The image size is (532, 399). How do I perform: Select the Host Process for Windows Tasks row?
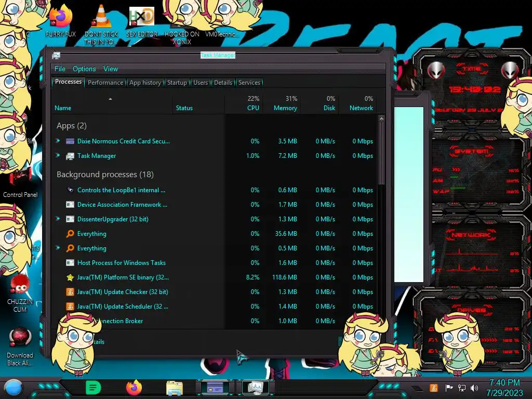pyautogui.click(x=215, y=262)
